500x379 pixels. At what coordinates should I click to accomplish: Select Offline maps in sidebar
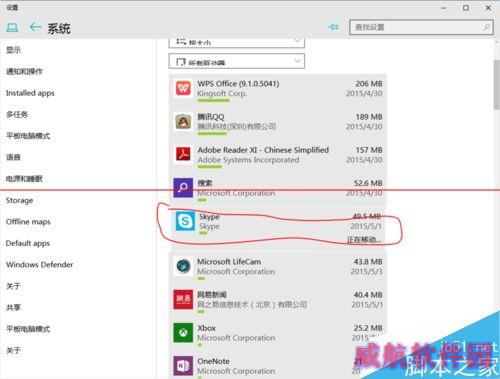pyautogui.click(x=28, y=222)
